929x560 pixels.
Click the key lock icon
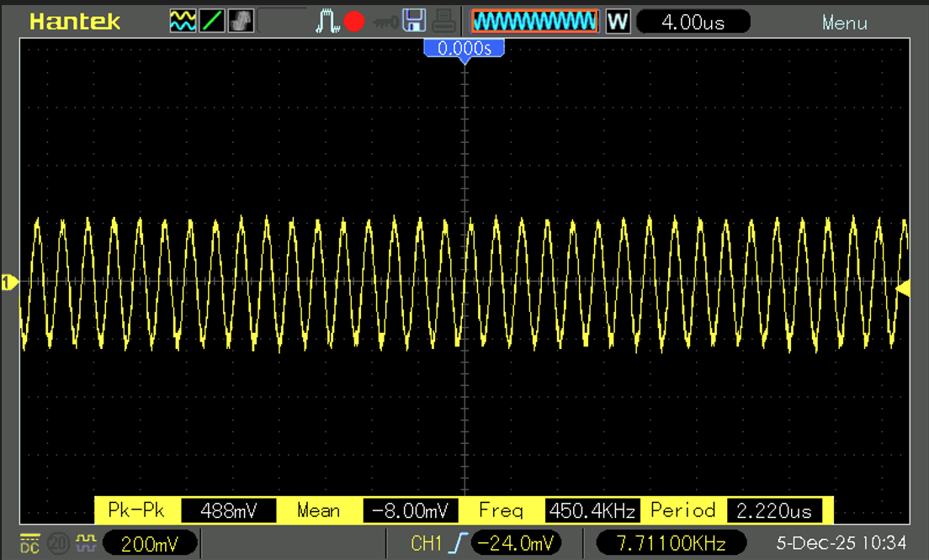[385, 22]
